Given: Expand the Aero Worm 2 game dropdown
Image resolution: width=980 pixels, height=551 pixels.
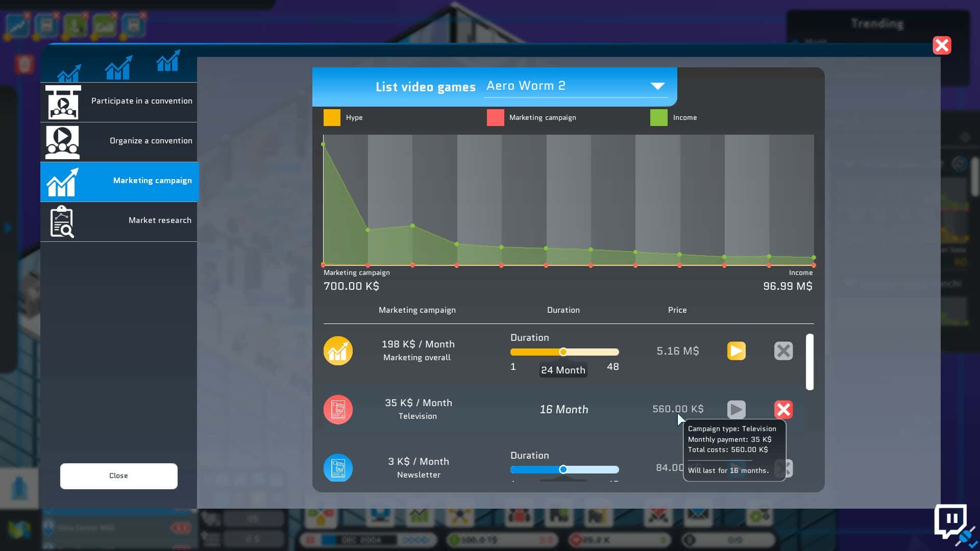Looking at the screenshot, I should coord(657,86).
